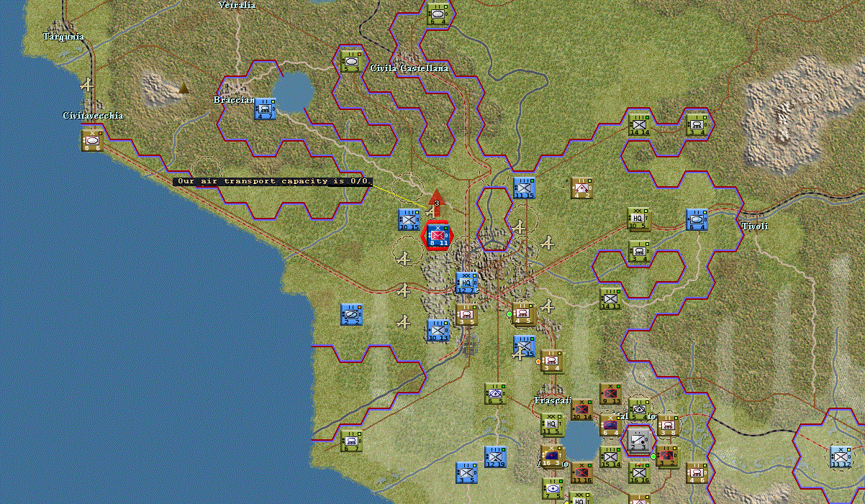Click the Civila Castellana label
The image size is (865, 504).
409,68
